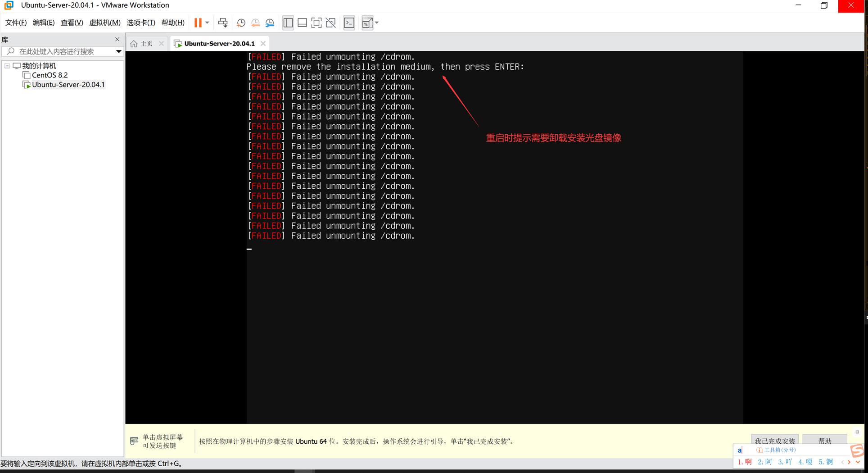Choose IME candidate 1.啊
Viewport: 868px width, 473px height.
[745, 462]
